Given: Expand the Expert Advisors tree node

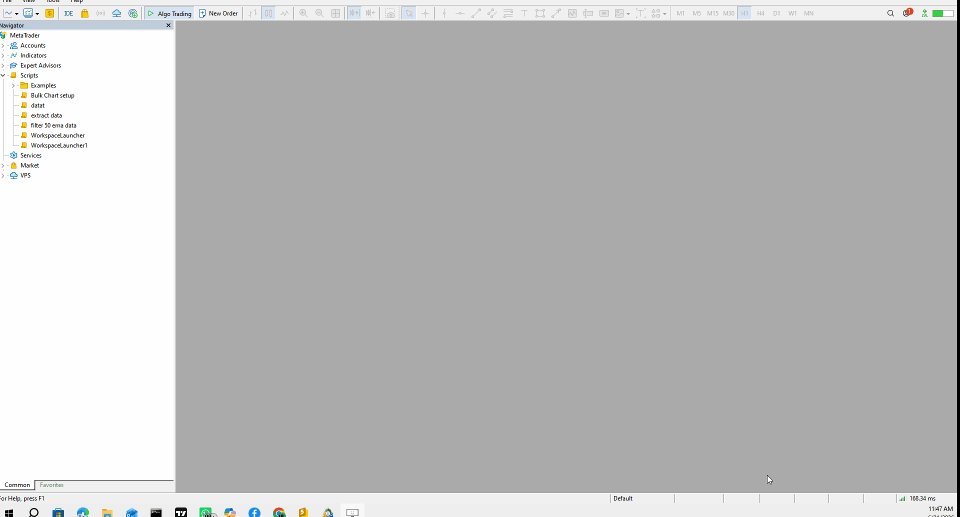Looking at the screenshot, I should click(x=3, y=66).
